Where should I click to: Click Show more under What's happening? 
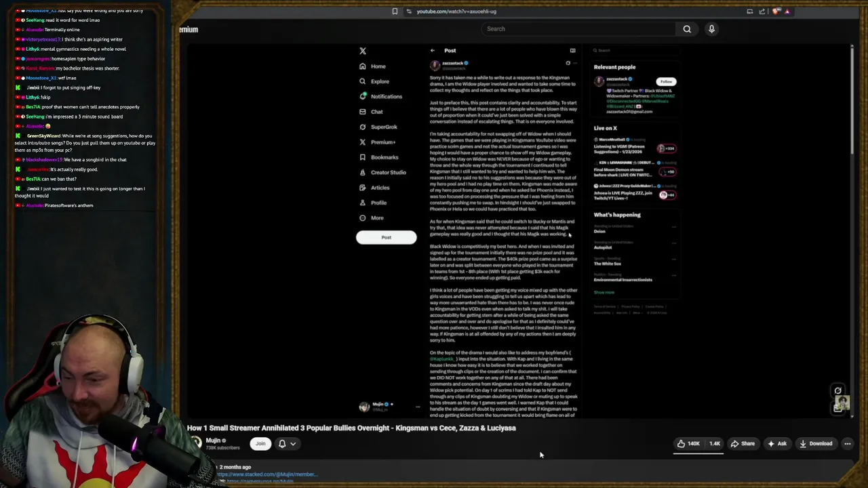(x=604, y=292)
